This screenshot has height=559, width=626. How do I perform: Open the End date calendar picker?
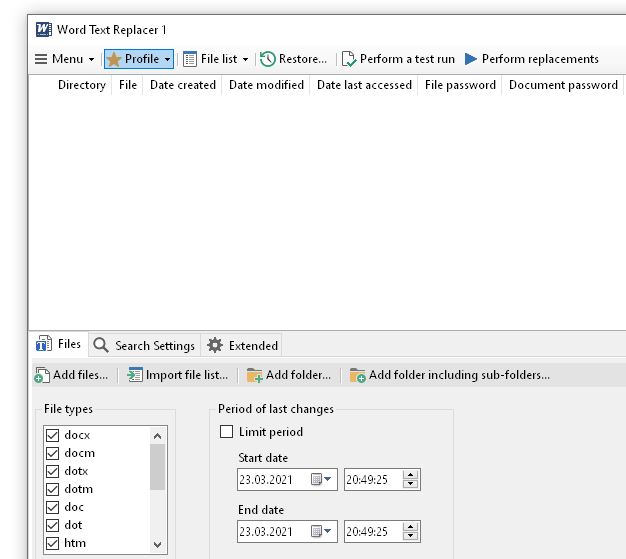[321, 531]
